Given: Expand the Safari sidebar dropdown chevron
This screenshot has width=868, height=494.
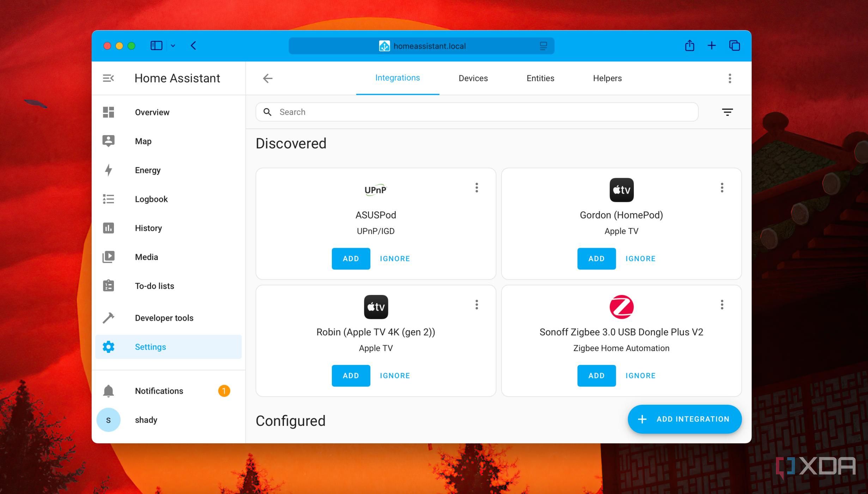Looking at the screenshot, I should [x=173, y=46].
